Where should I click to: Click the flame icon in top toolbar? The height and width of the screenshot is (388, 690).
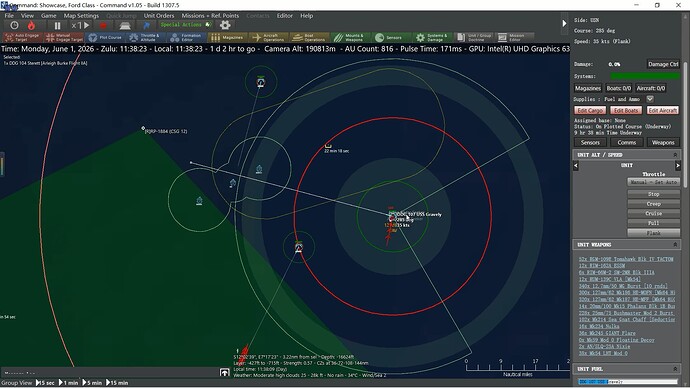(31, 26)
